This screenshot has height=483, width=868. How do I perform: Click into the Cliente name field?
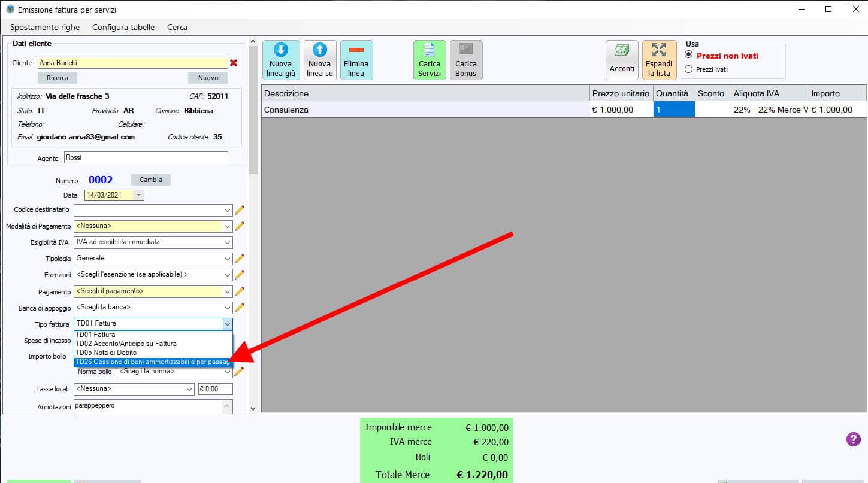click(x=133, y=63)
